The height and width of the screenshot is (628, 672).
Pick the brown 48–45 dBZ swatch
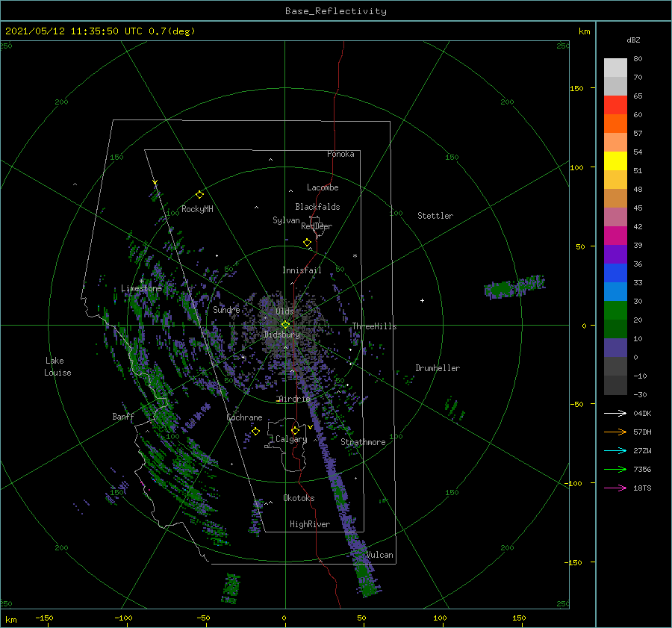(615, 199)
